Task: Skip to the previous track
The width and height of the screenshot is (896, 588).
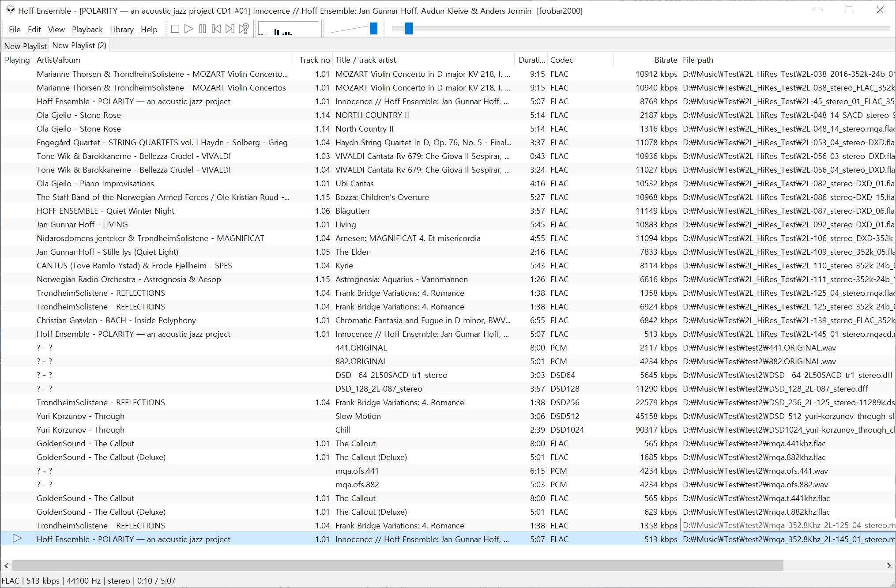Action: point(216,29)
